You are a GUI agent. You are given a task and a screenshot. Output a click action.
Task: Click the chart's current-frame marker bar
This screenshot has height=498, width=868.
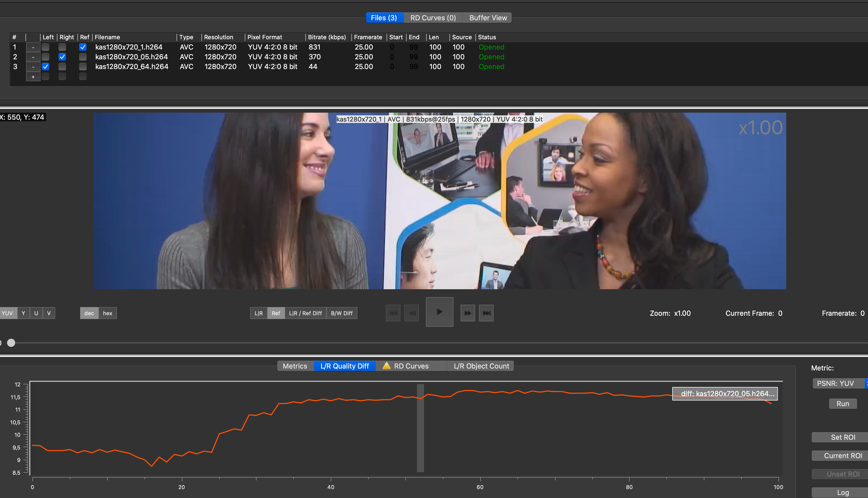tap(420, 428)
